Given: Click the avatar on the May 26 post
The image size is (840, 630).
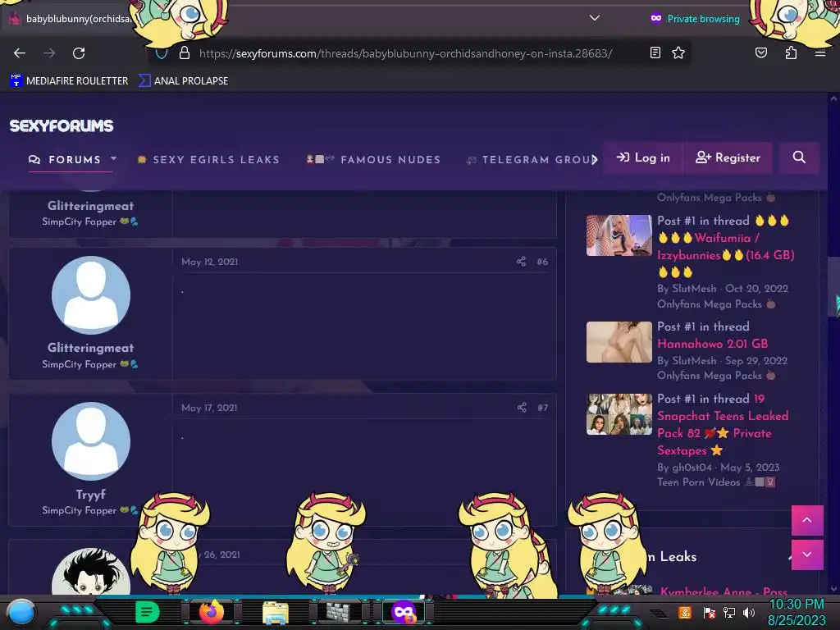Looking at the screenshot, I should 91,571.
